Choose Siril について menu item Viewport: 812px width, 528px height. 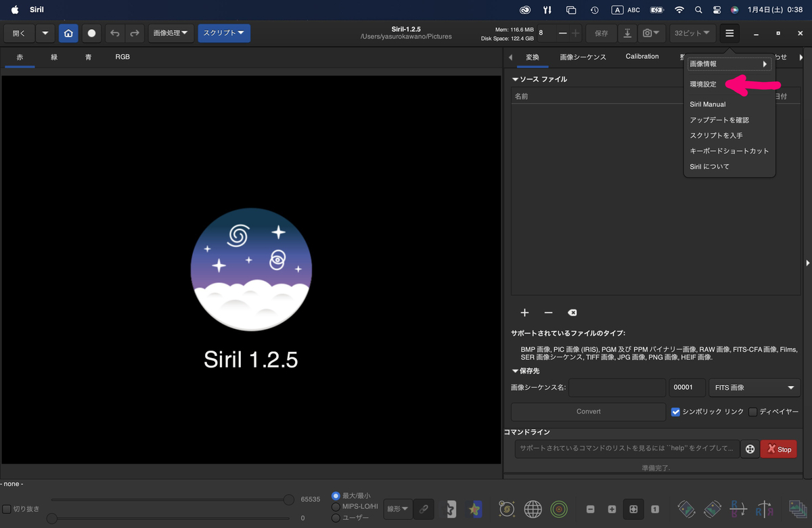pos(710,167)
